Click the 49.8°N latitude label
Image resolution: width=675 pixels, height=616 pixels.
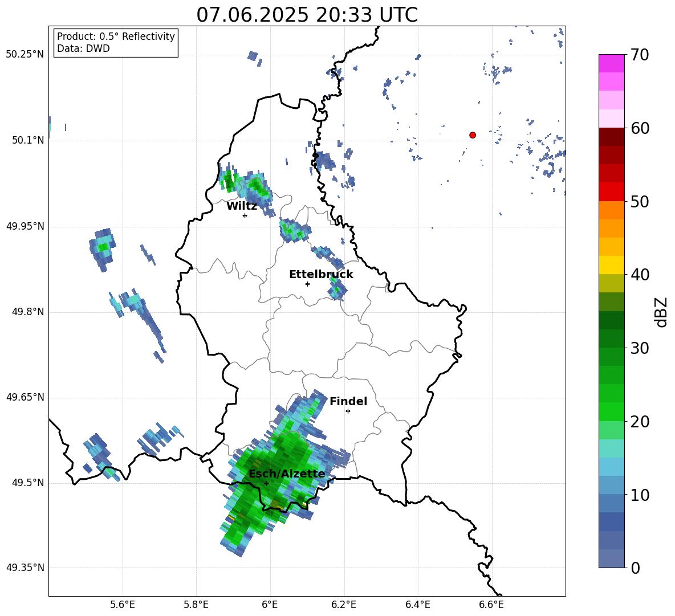click(29, 312)
